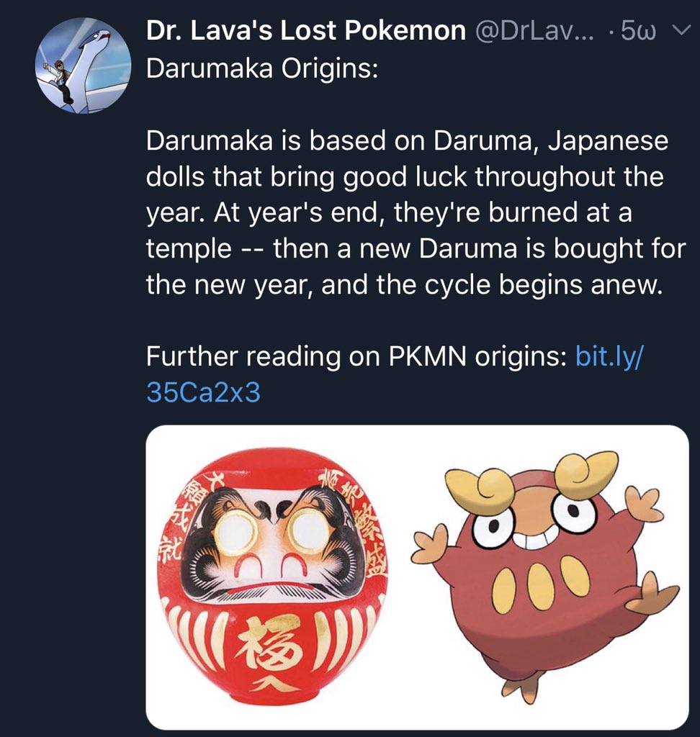Tap the Further reading on PKMN origins text
The height and width of the screenshot is (737, 700).
(356, 357)
